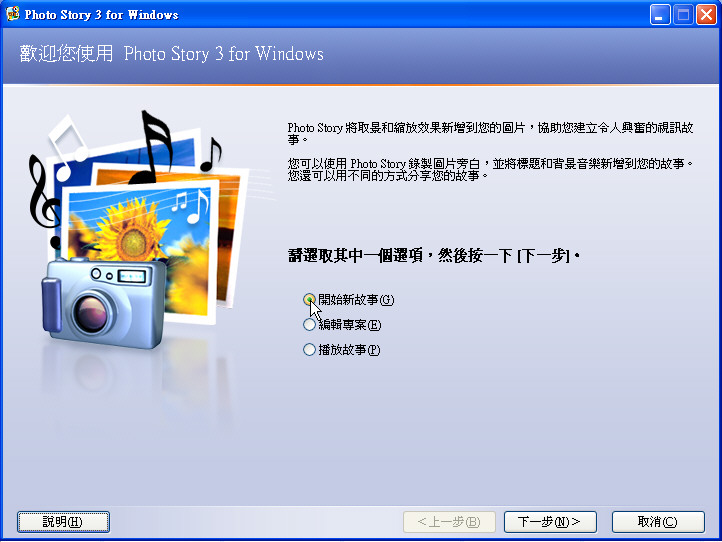Open help with the 說明 button
Image resolution: width=722 pixels, height=542 pixels.
[63, 521]
